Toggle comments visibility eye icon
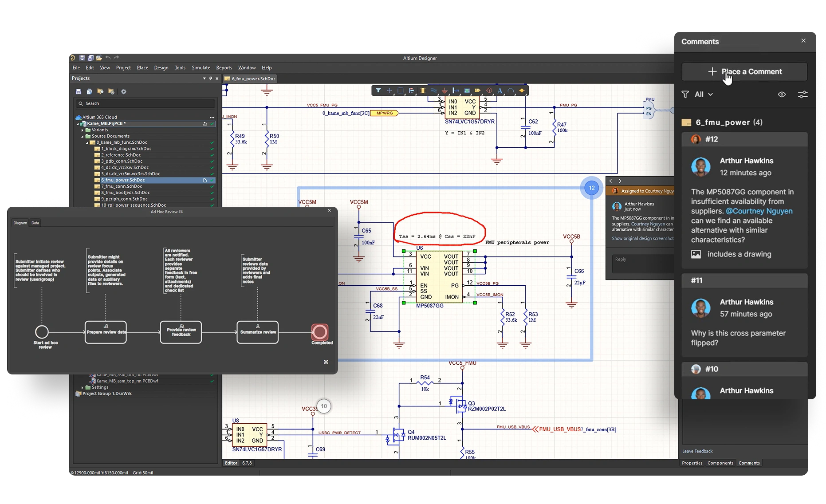Screen dimensions: 826x504 tap(782, 94)
